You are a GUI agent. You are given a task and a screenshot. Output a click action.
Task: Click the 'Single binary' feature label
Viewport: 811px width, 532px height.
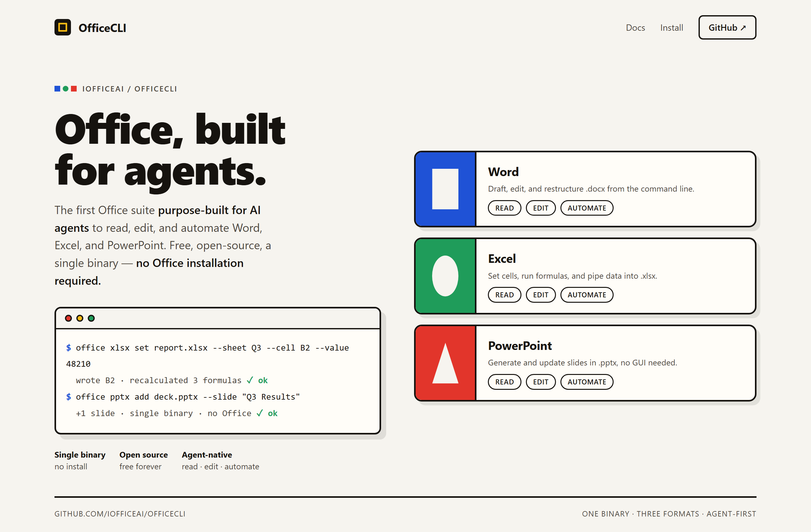tap(80, 455)
